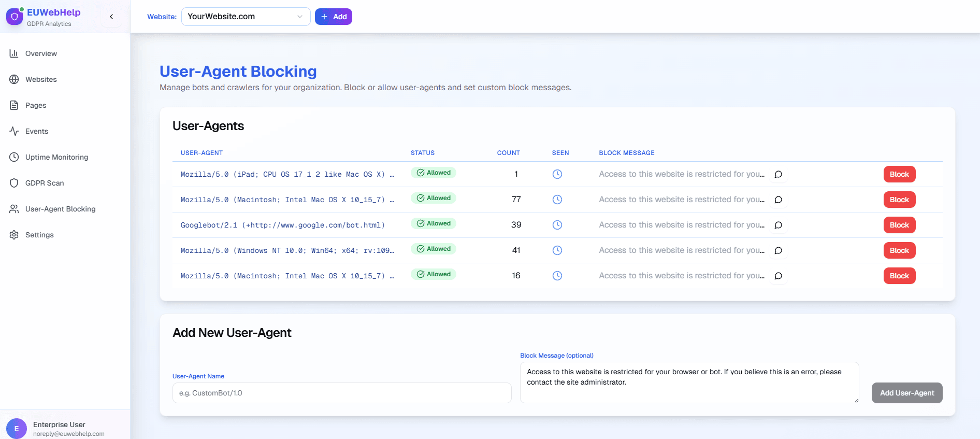Click the seen clock icon for the iPad row
Image resolution: width=980 pixels, height=439 pixels.
click(557, 174)
